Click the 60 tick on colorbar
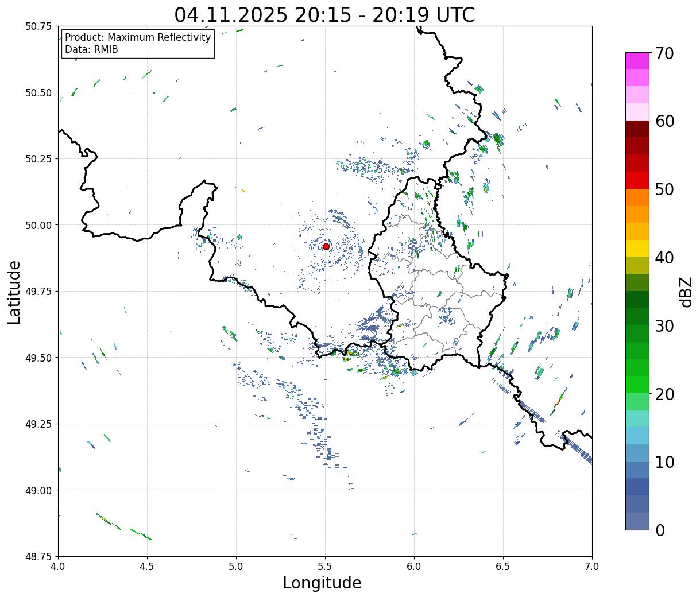The height and width of the screenshot is (597, 700). [x=664, y=121]
